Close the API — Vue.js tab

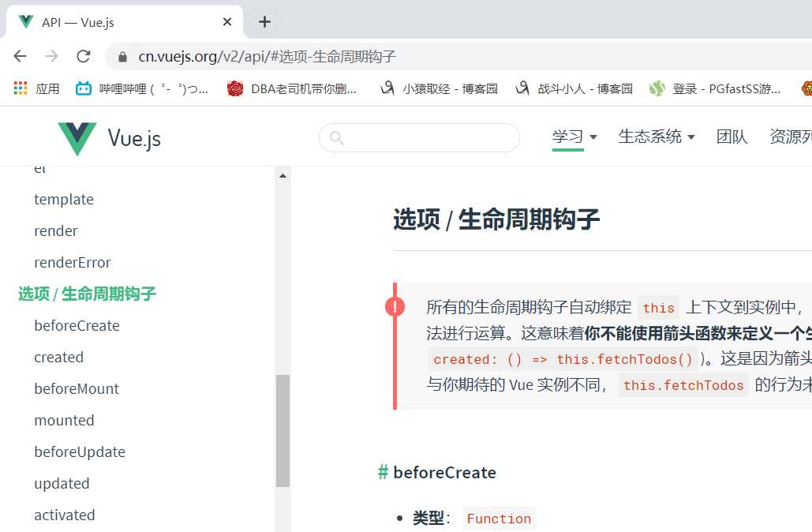point(226,22)
